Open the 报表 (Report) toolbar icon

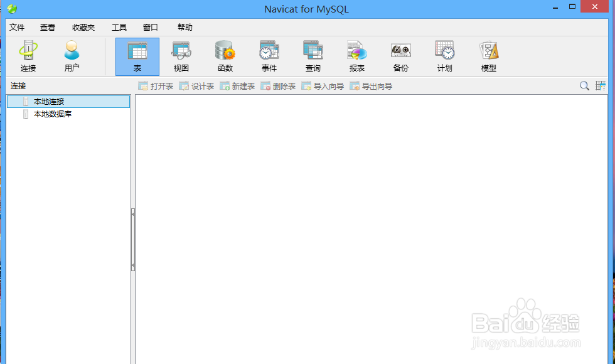click(357, 56)
